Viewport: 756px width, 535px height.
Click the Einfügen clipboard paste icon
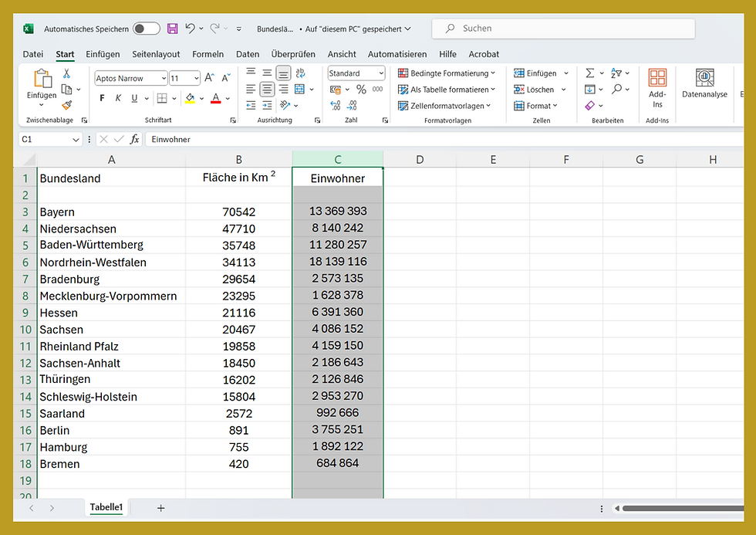pos(42,79)
